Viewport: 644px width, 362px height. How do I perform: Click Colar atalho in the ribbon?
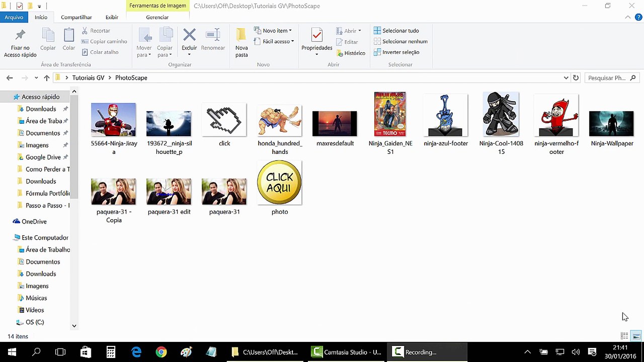click(x=100, y=52)
